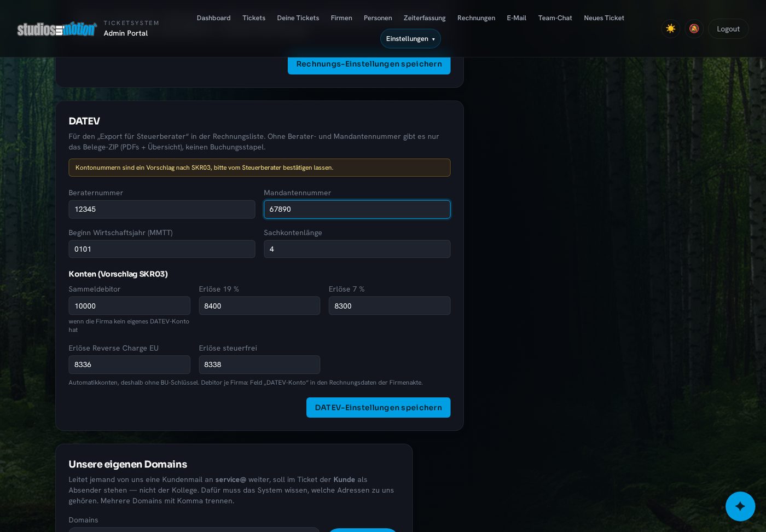This screenshot has height=532, width=766.
Task: Click the Logout button
Action: (728, 29)
